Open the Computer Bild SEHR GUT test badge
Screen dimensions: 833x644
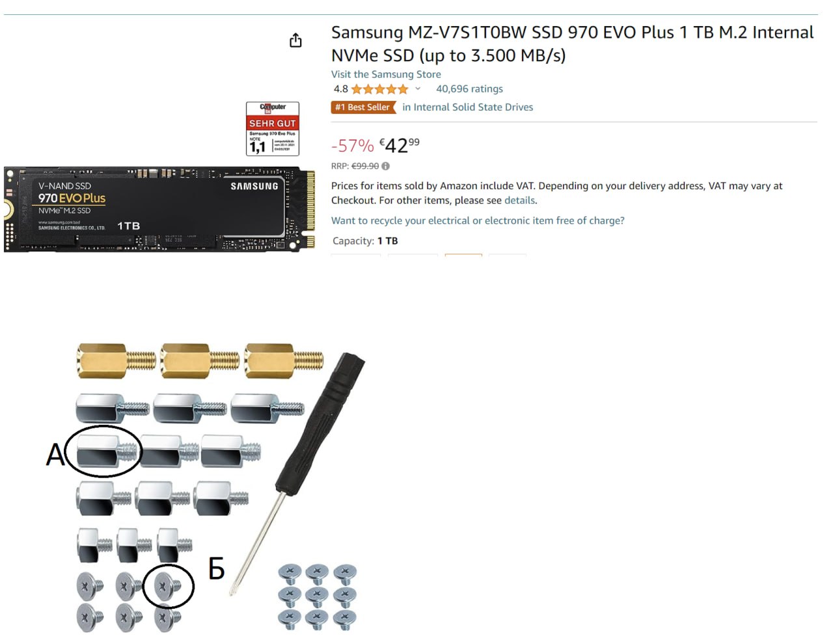273,129
